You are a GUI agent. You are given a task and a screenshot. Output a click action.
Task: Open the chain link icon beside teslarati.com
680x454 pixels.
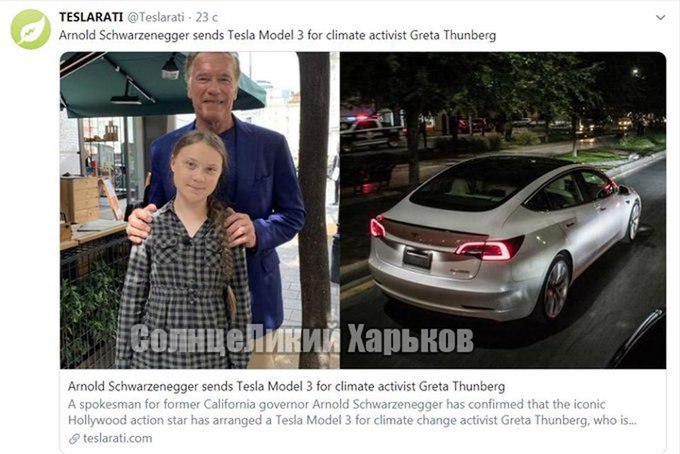[74, 439]
